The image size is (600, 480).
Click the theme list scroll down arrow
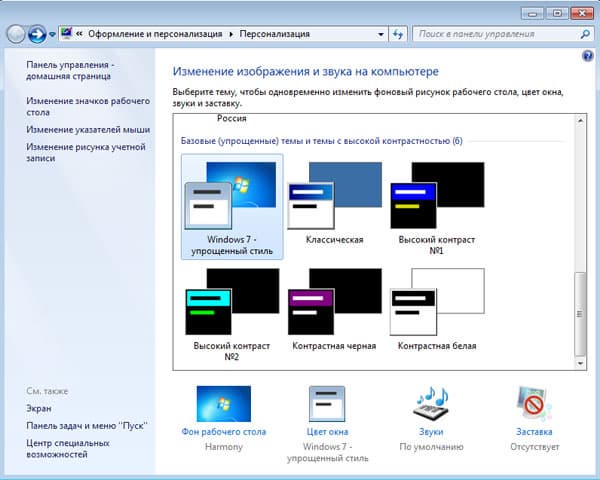[x=580, y=363]
